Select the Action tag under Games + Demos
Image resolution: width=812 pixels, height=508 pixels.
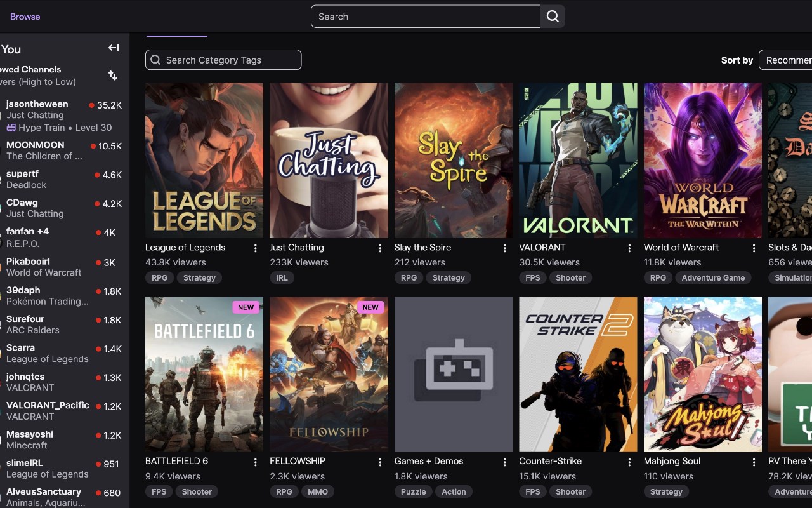coord(454,491)
